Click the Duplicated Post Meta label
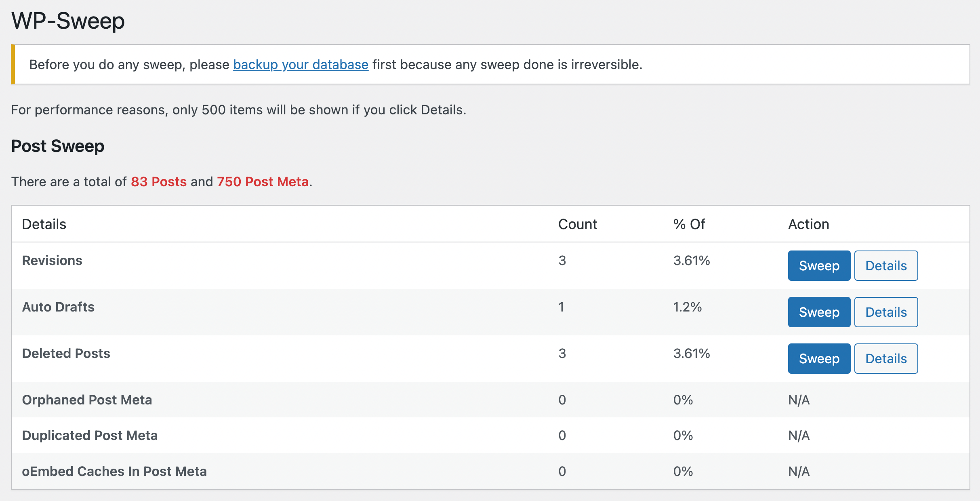 (x=90, y=436)
